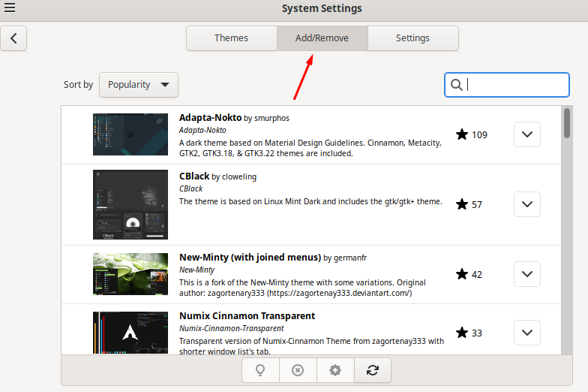588x392 pixels.
Task: Click the italic Adapta-Nokto subtitle
Action: click(x=202, y=131)
